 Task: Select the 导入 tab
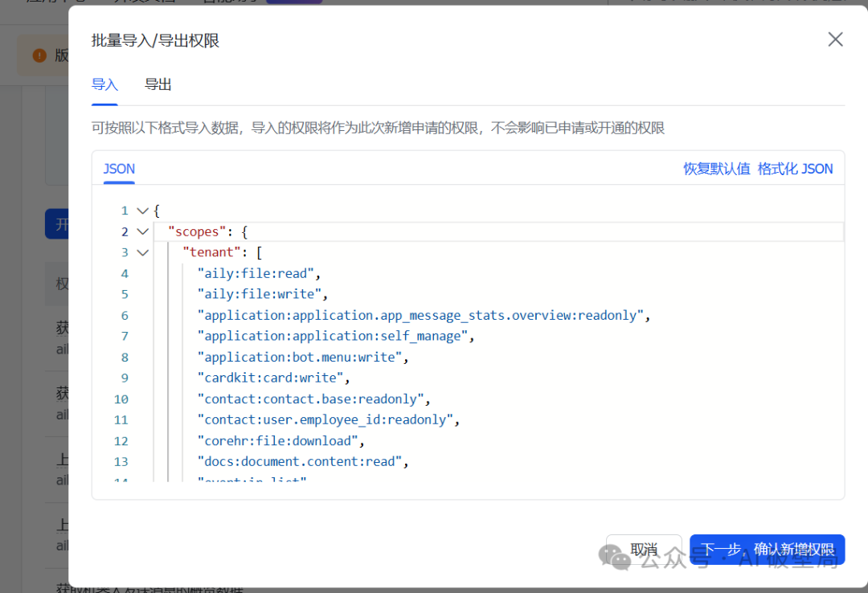coord(104,84)
